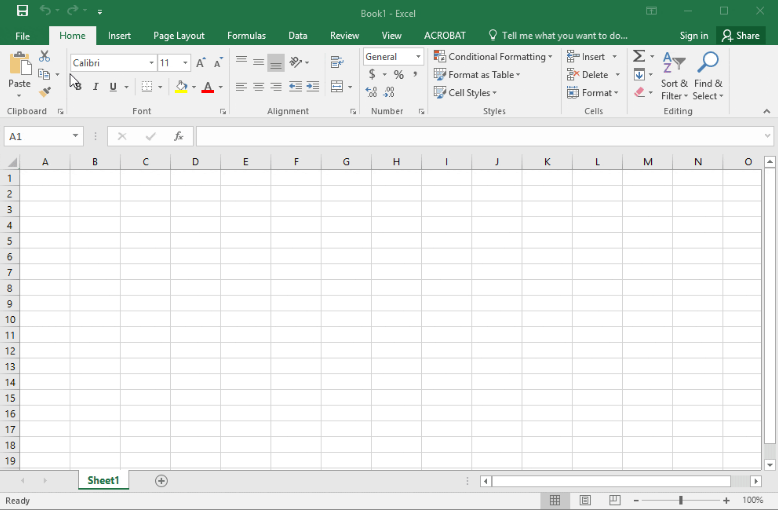The image size is (778, 510).
Task: Click the zoom slider handle
Action: click(681, 500)
